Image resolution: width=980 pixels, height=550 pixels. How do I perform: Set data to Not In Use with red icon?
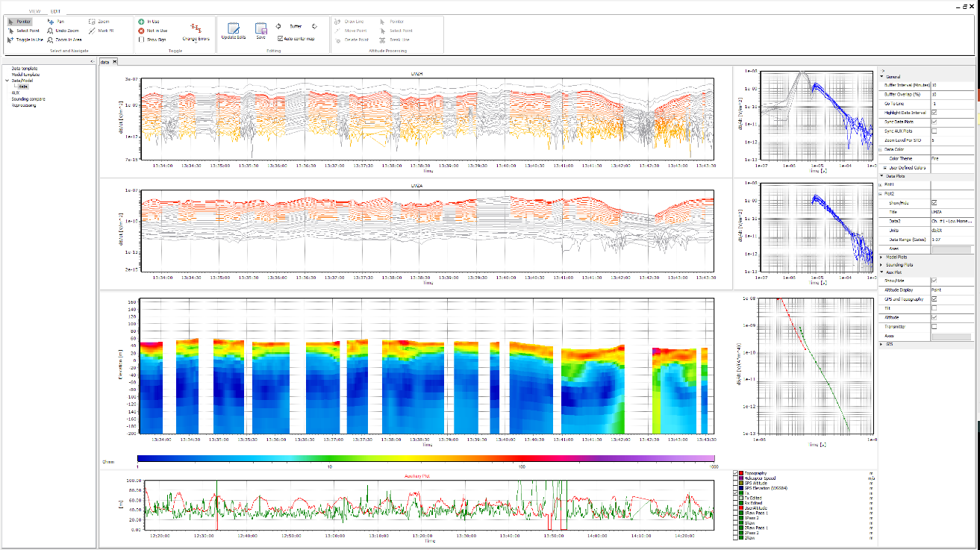click(153, 31)
